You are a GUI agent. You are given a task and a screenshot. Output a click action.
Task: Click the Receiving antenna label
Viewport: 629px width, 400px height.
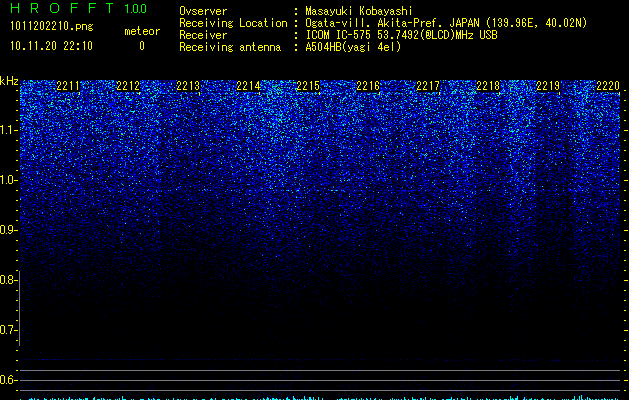pyautogui.click(x=230, y=47)
